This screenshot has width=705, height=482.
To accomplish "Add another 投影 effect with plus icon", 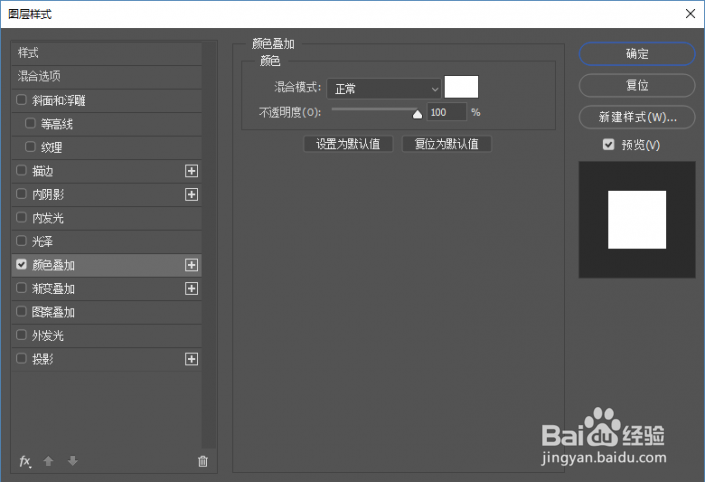I will (192, 359).
